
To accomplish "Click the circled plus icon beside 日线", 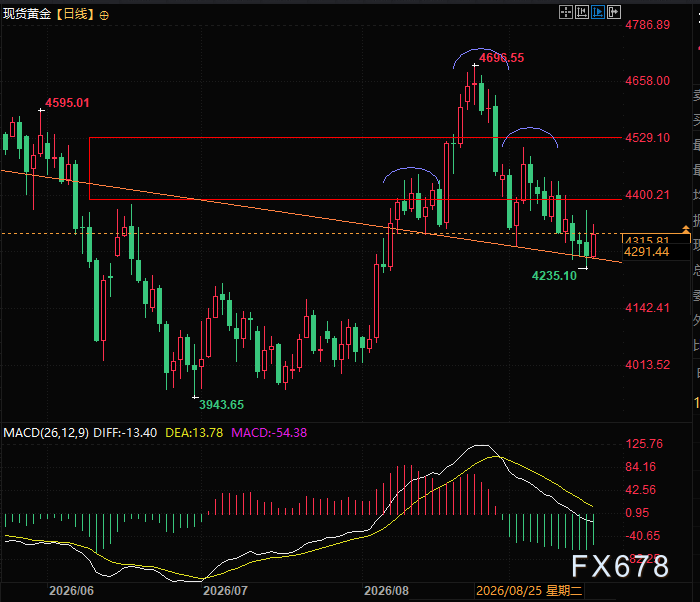I will [x=104, y=16].
